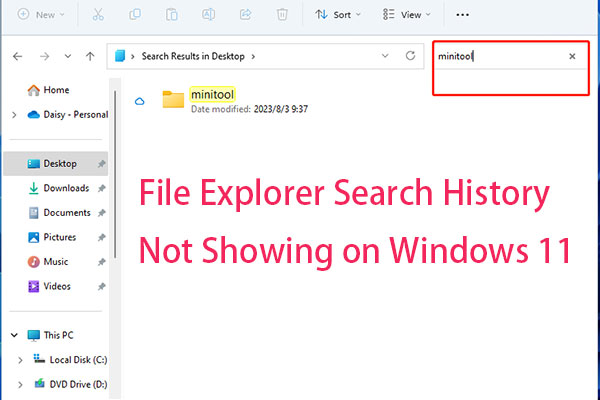
Task: Click the Paste clipboard icon
Action: pyautogui.click(x=174, y=15)
